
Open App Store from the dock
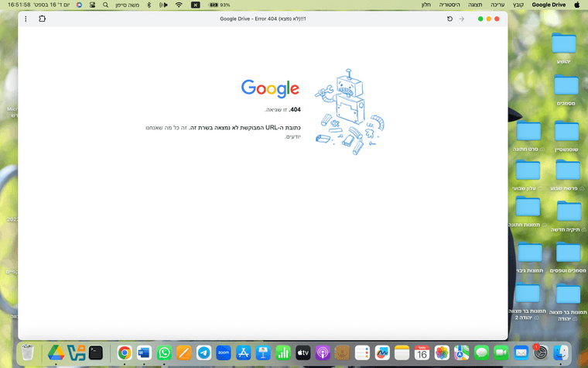(244, 353)
